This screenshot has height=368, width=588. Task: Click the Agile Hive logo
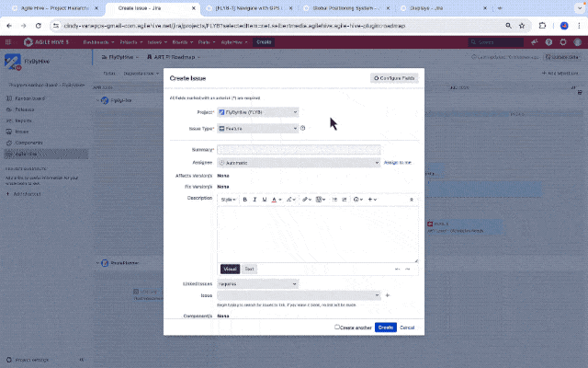tap(47, 42)
